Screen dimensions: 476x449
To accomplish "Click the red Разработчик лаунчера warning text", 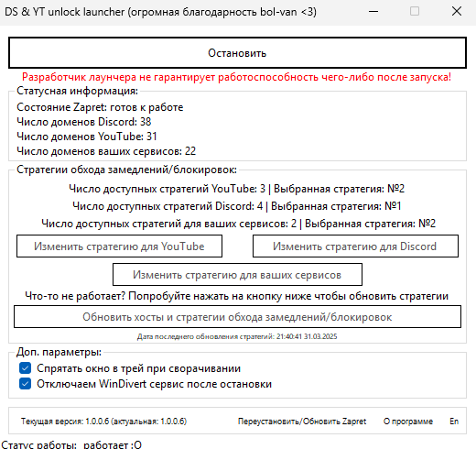I will (x=236, y=77).
